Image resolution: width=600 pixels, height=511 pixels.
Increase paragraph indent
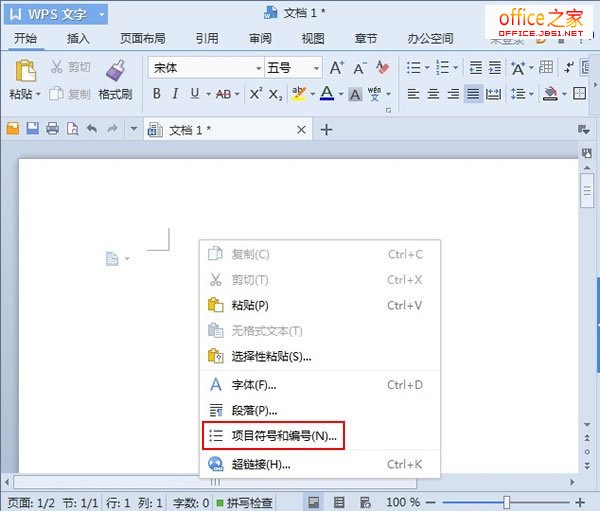[x=495, y=68]
